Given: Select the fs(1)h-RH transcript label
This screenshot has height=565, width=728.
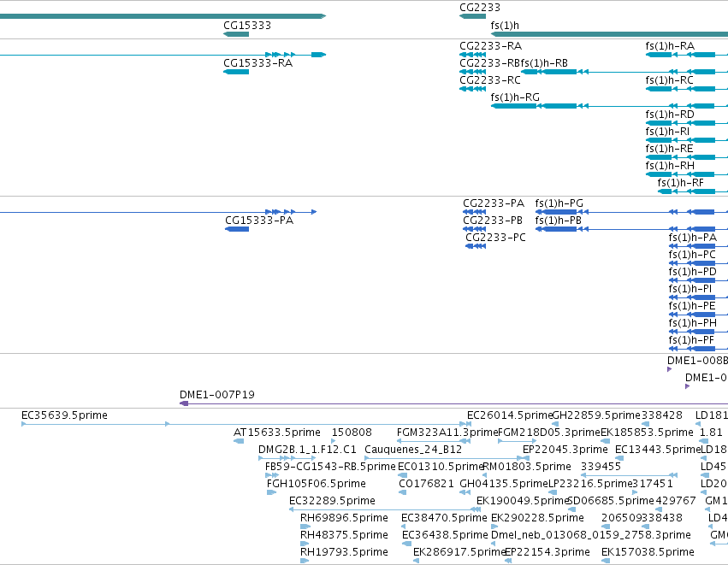Looking at the screenshot, I should click(x=670, y=166).
